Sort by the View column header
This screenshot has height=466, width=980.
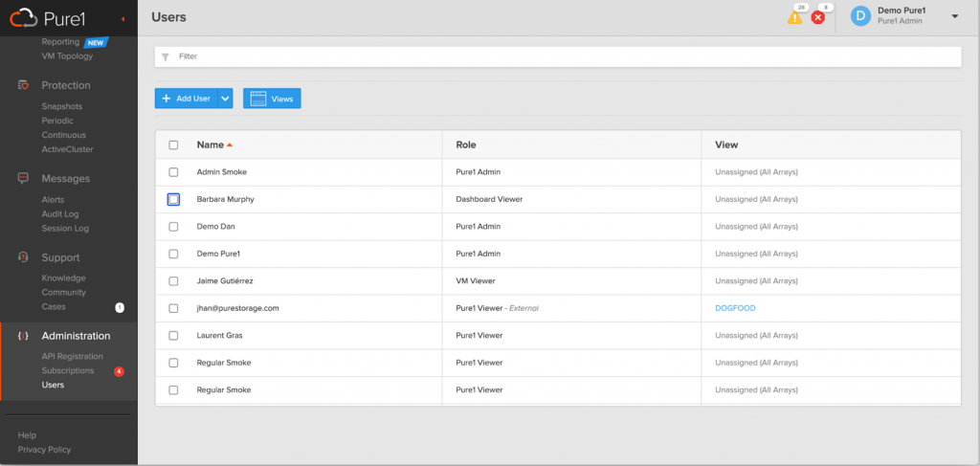(x=726, y=144)
